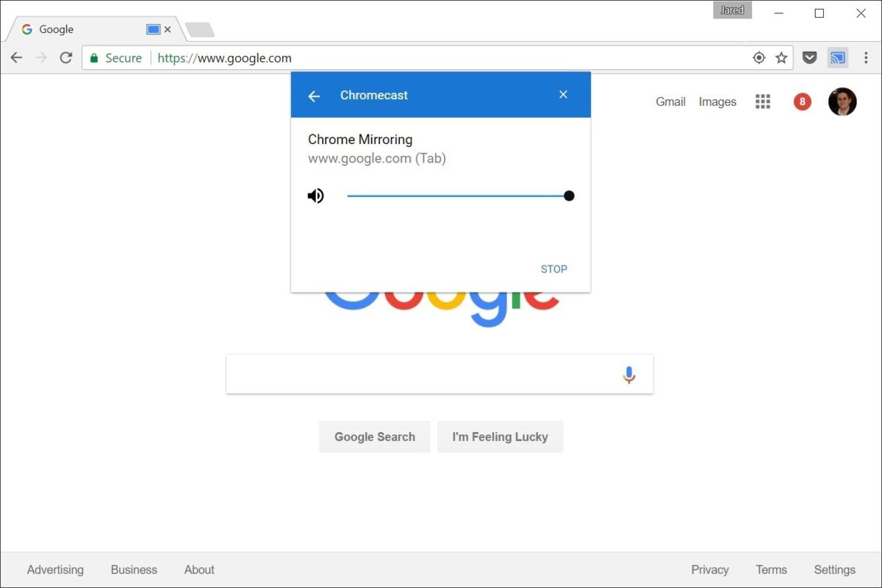
Task: Minimize the Chrome window
Action: [778, 13]
